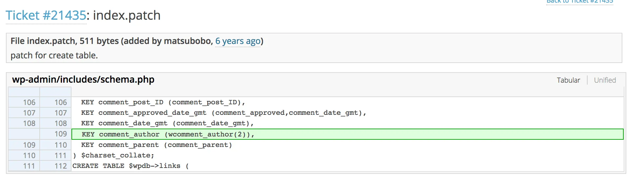Switch diff view to Unified

pyautogui.click(x=605, y=80)
